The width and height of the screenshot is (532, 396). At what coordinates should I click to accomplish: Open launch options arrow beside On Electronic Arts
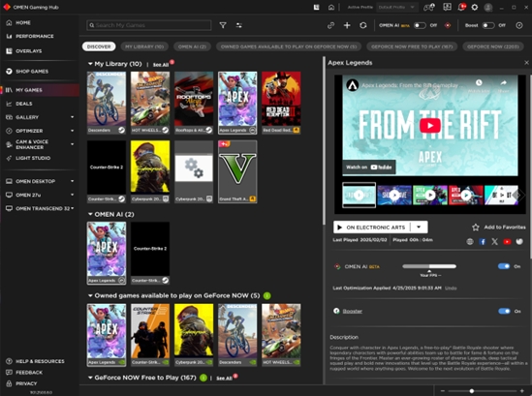419,228
